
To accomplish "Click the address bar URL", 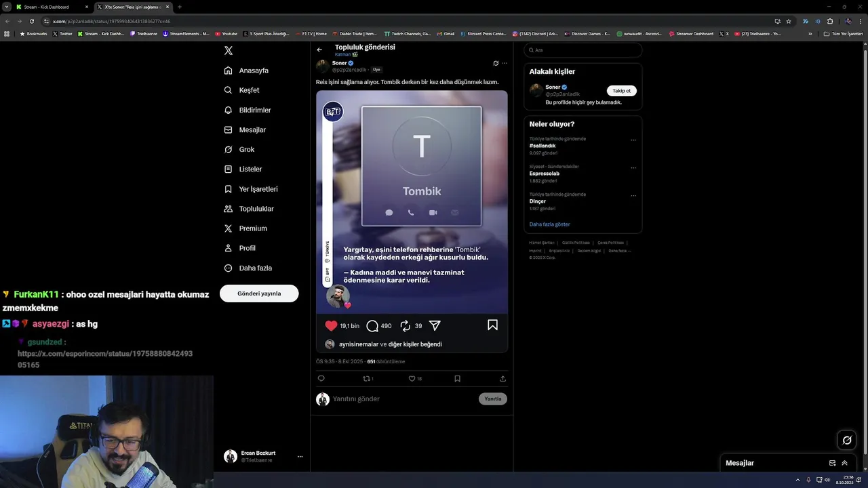I will pyautogui.click(x=112, y=21).
